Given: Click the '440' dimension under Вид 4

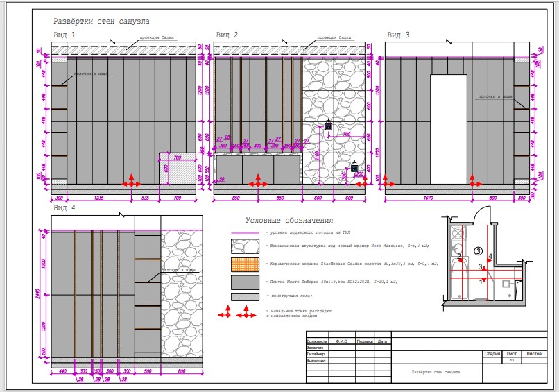Looking at the screenshot, I should [x=62, y=371].
